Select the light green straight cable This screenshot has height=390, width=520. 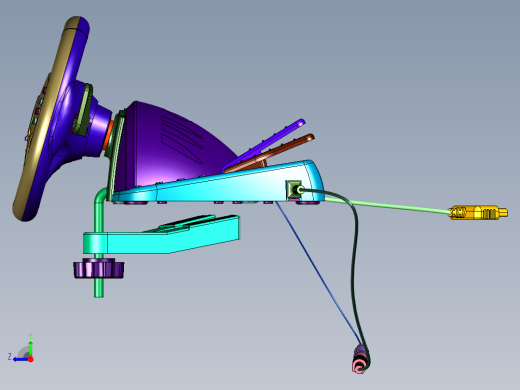[387, 205]
